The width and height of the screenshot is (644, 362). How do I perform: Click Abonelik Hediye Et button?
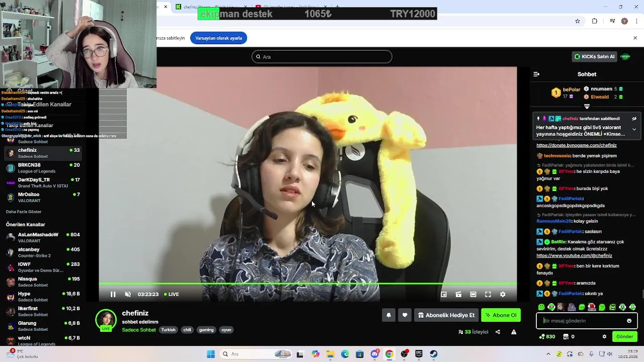pos(446,315)
